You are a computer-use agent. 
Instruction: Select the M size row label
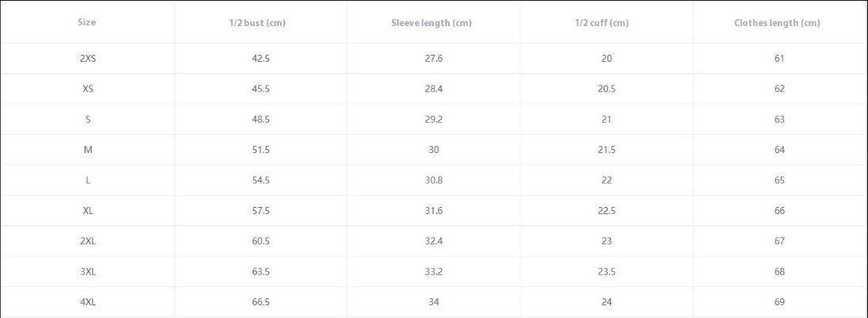pyautogui.click(x=87, y=150)
